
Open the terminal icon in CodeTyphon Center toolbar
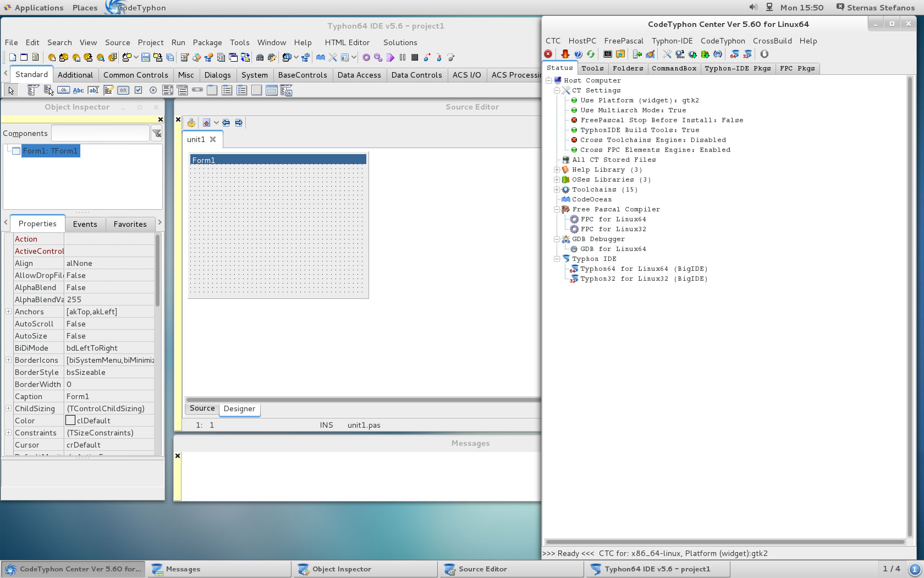(608, 54)
